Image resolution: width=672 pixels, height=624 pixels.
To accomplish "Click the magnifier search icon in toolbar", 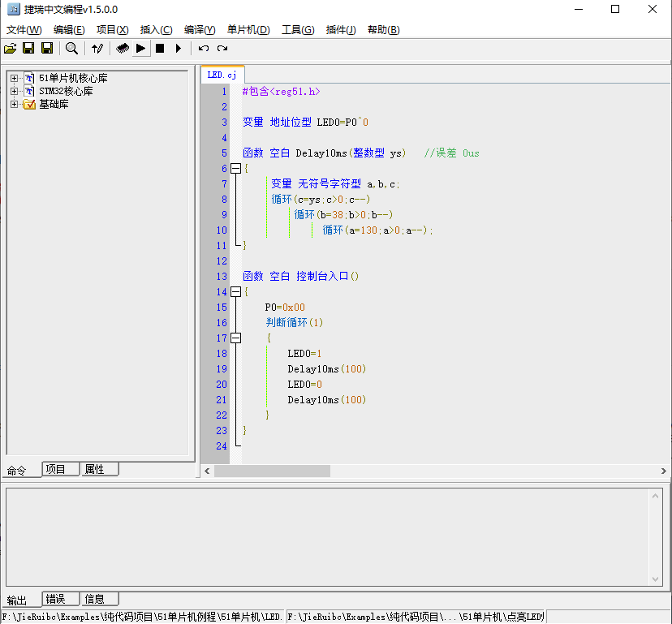I will tap(71, 49).
